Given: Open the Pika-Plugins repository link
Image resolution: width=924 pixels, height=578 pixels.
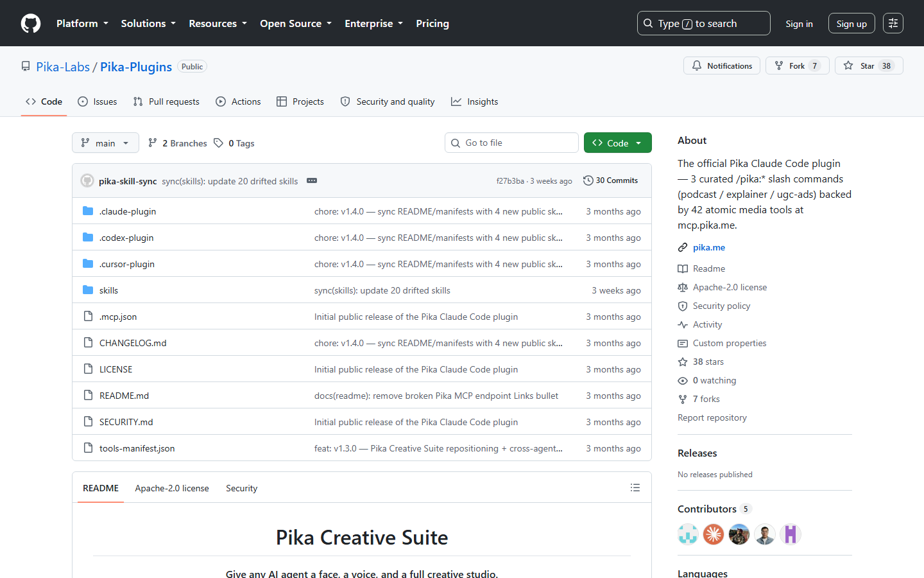Looking at the screenshot, I should click(136, 67).
